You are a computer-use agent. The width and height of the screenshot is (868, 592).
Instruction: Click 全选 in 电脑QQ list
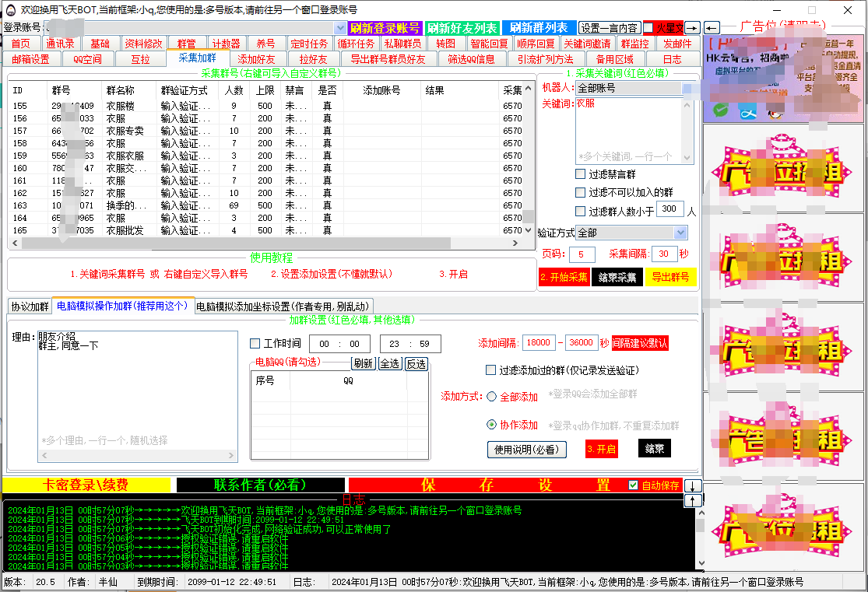[390, 363]
